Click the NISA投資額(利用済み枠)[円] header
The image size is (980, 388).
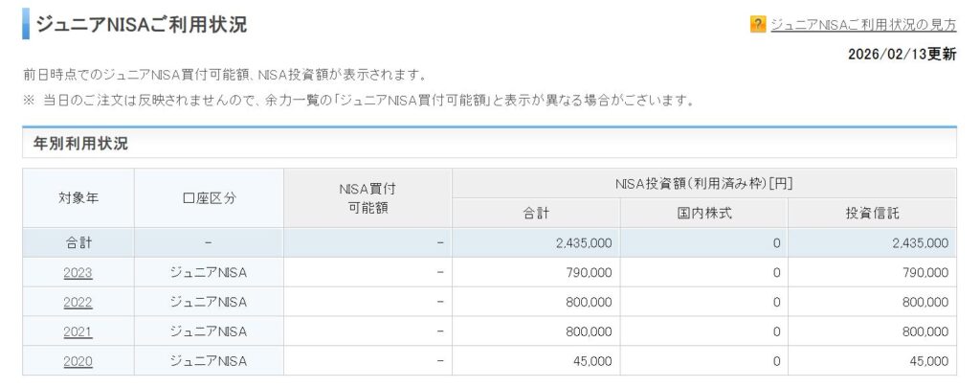(x=703, y=183)
